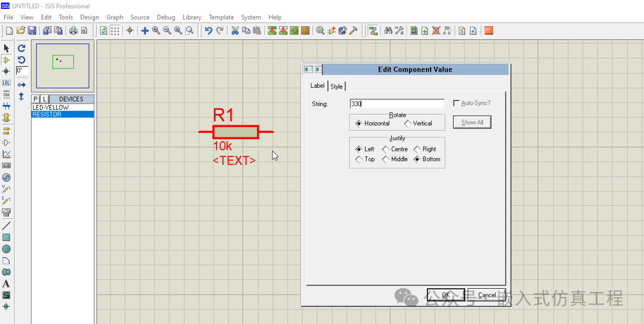Click the Block Copy icon
644x324 pixels.
click(x=272, y=30)
